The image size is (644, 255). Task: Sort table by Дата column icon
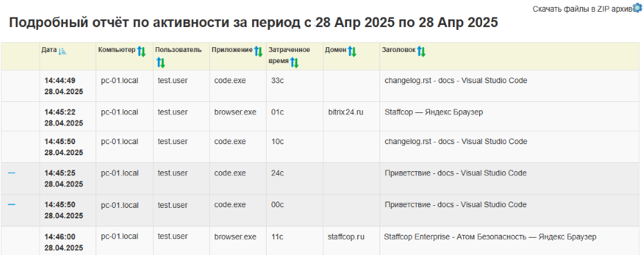coord(62,51)
